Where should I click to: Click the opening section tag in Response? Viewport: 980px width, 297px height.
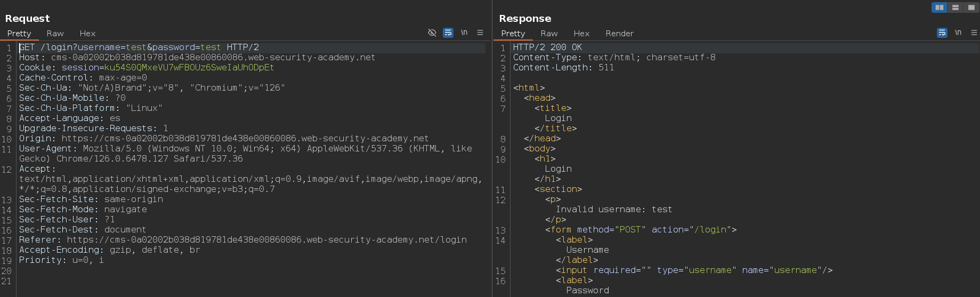[558, 189]
